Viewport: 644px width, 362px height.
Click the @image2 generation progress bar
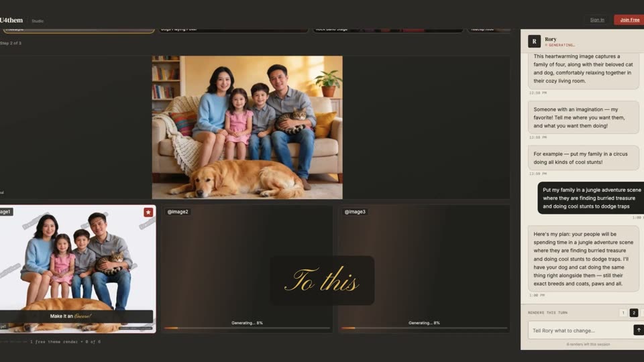pos(247,328)
